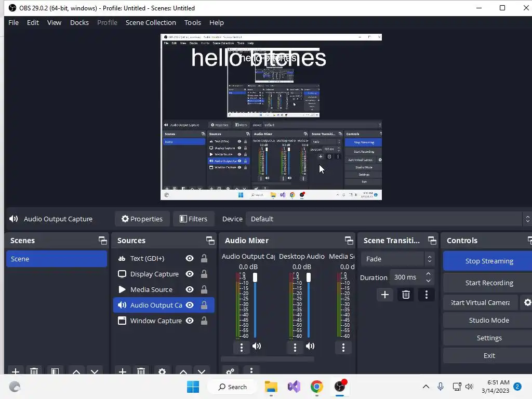This screenshot has width=532, height=399.
Task: Pop out the Scenes dock icon
Action: click(x=102, y=241)
